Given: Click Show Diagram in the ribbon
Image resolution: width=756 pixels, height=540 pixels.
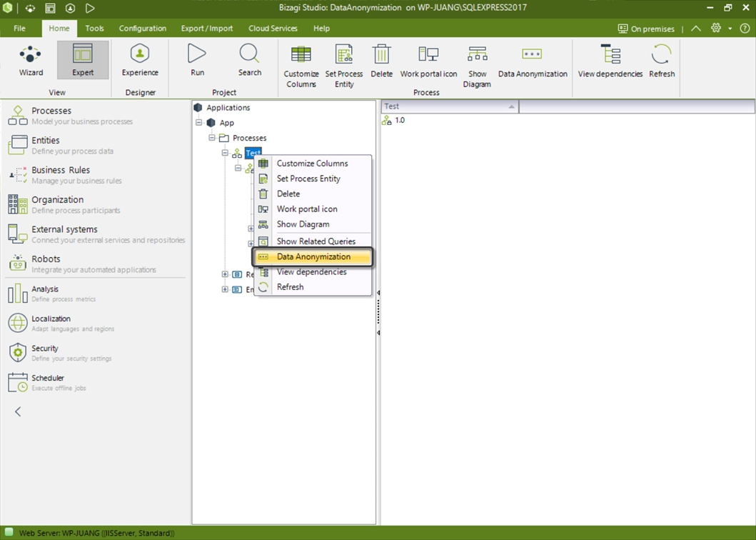Looking at the screenshot, I should coord(477,66).
